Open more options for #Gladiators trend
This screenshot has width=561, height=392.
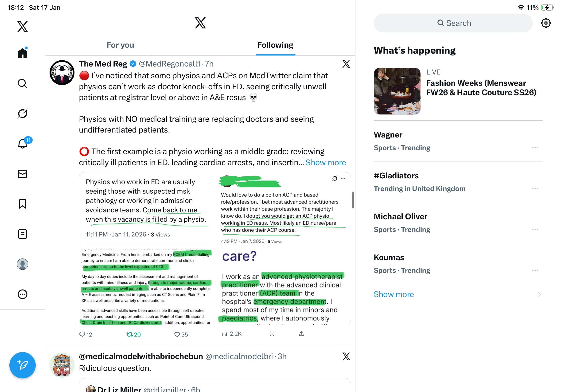(x=535, y=188)
